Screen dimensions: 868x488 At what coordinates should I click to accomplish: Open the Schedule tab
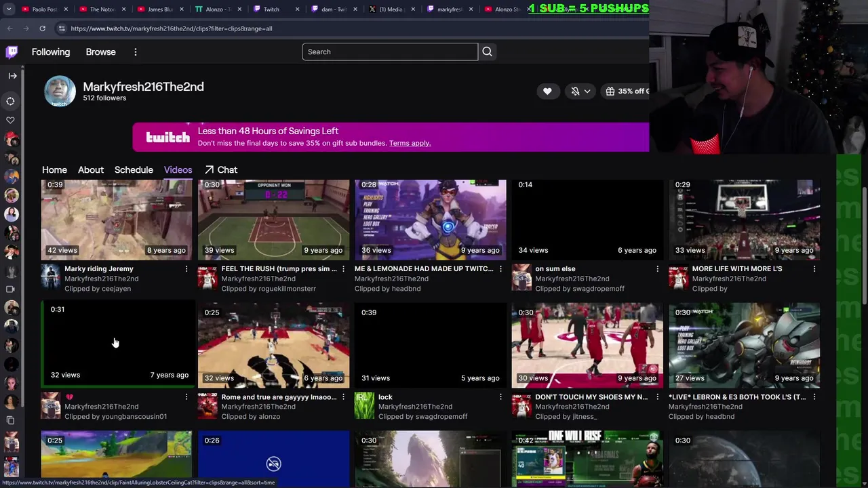point(134,170)
